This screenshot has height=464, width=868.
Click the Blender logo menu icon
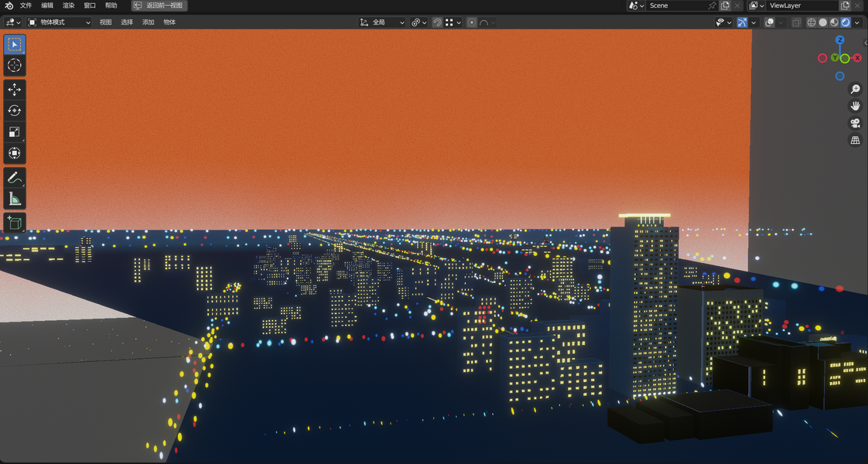click(9, 5)
